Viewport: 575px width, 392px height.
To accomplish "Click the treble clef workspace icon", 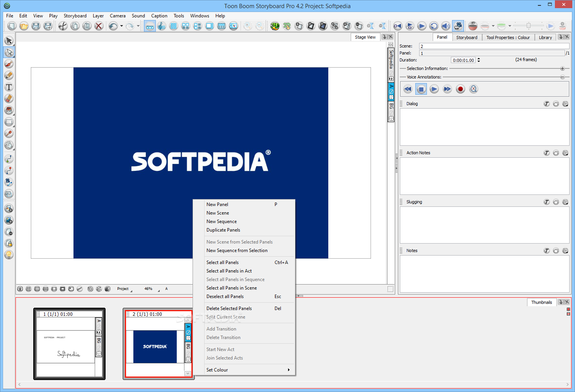I will pyautogui.click(x=162, y=26).
